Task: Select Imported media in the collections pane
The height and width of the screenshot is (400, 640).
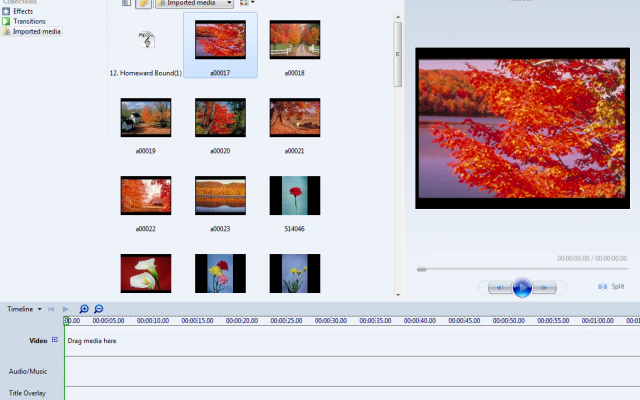Action: [x=36, y=31]
